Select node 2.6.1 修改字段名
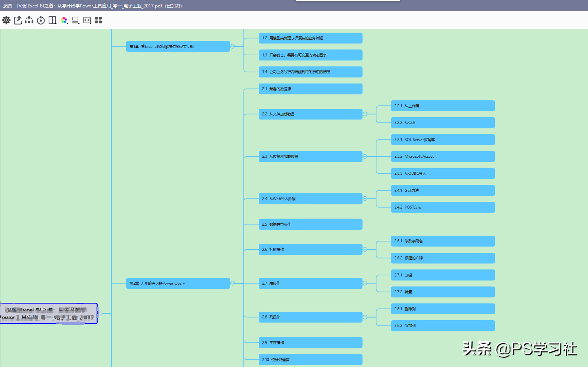The height and width of the screenshot is (367, 588). (x=443, y=241)
